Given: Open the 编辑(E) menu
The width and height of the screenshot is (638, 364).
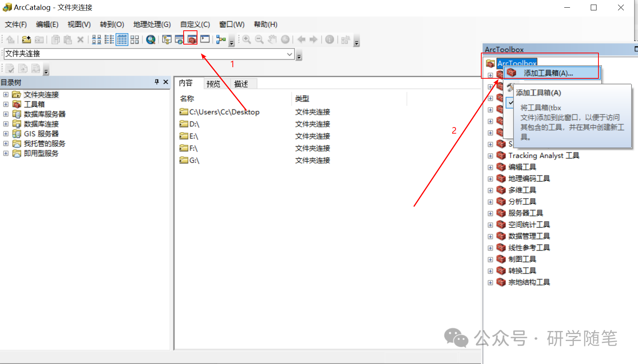Looking at the screenshot, I should [47, 25].
